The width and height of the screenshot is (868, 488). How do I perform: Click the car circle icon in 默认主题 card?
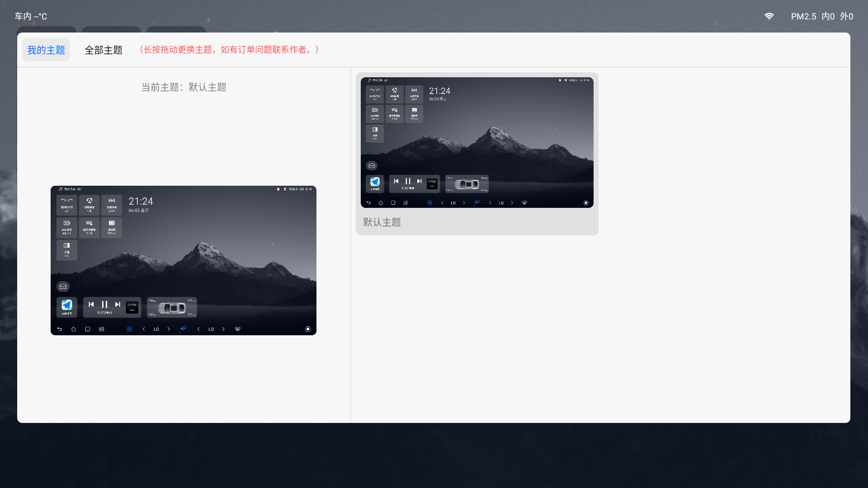click(372, 165)
